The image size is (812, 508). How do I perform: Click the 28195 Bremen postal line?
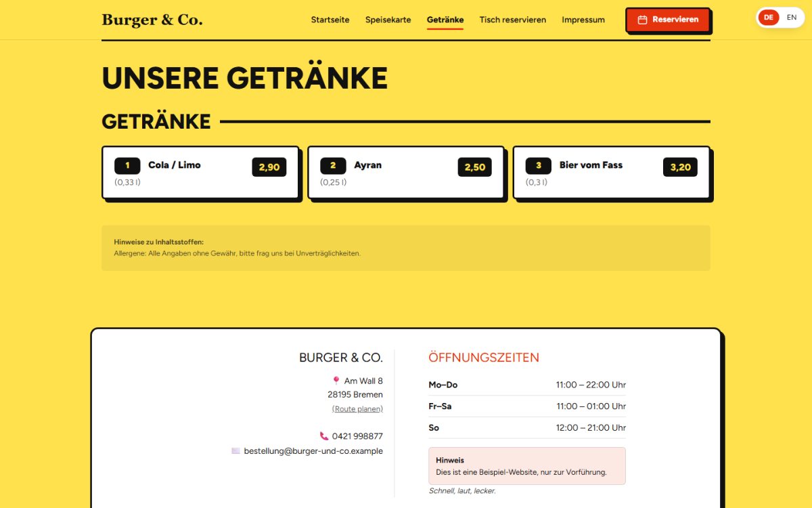click(x=355, y=394)
